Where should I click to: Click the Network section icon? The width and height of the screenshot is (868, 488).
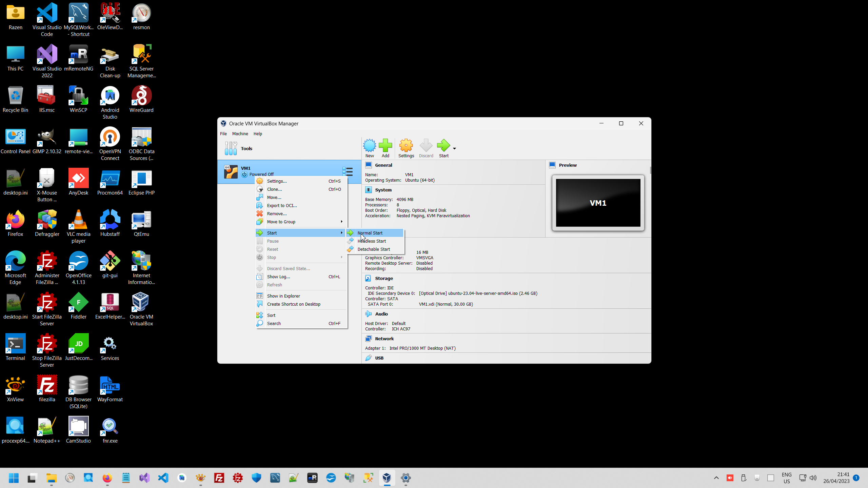(368, 339)
